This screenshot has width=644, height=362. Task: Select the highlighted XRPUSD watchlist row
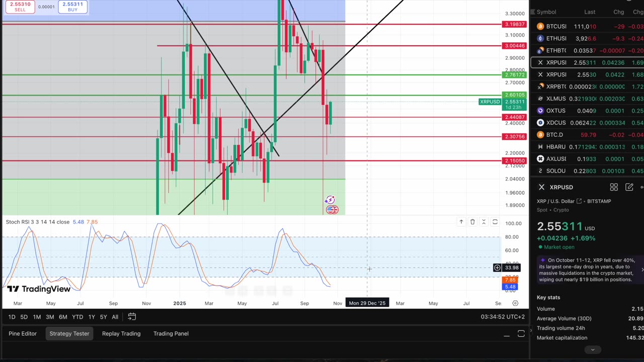(587, 62)
